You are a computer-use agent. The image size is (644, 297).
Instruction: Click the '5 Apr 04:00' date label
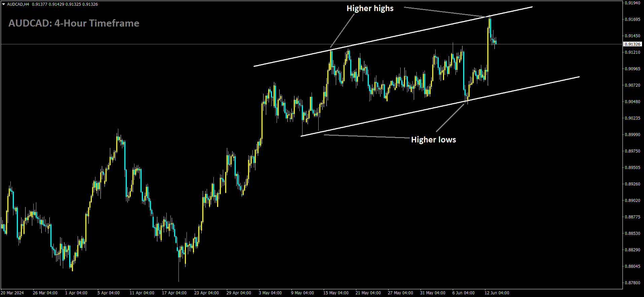click(109, 293)
